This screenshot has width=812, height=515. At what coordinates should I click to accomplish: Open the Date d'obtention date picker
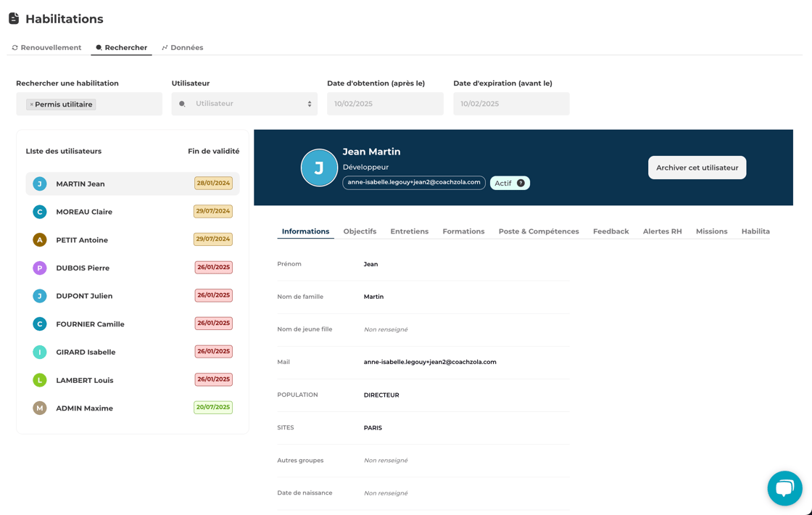pyautogui.click(x=385, y=104)
